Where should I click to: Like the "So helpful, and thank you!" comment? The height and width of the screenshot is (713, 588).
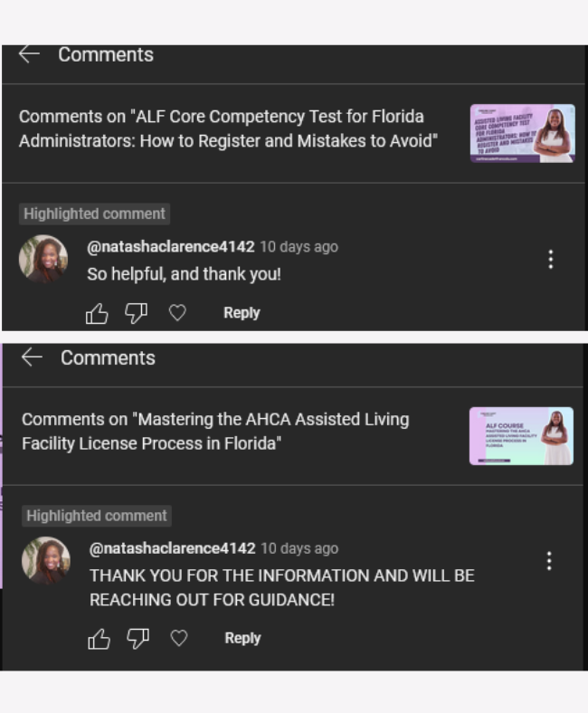(x=97, y=313)
